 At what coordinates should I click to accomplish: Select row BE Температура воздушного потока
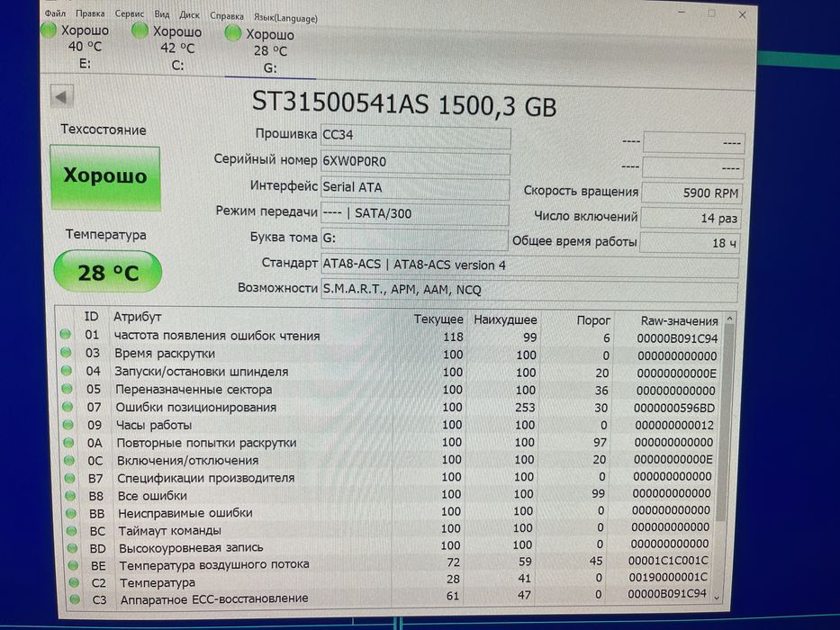tap(390, 564)
